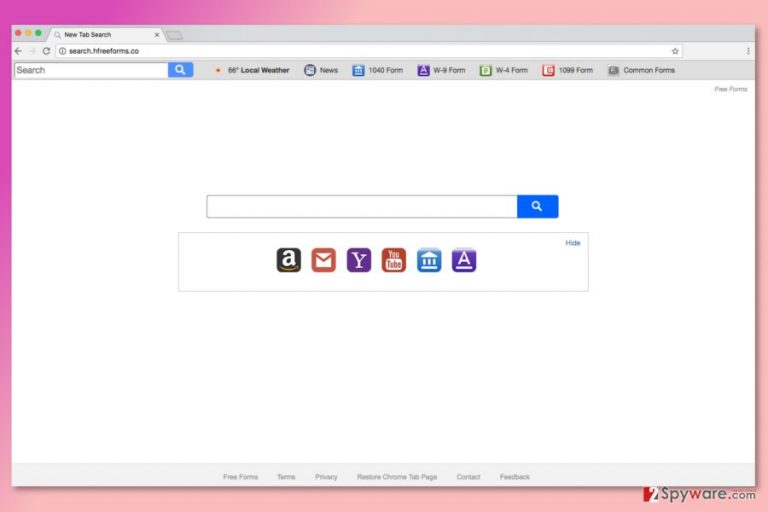Open the Local Weather link
Viewport: 768px width, 512px height.
259,71
